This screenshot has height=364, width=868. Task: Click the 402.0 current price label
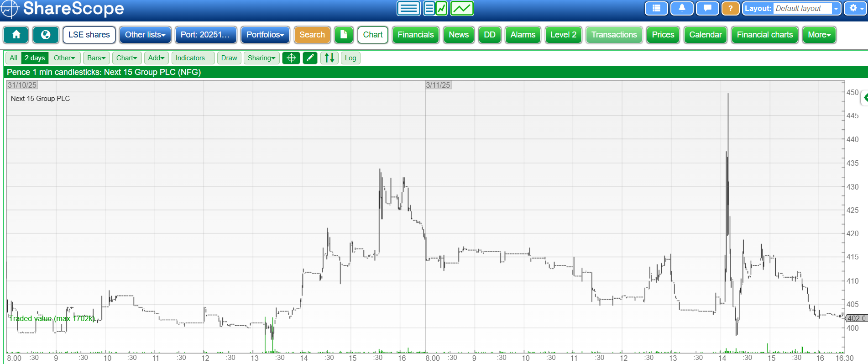(856, 318)
